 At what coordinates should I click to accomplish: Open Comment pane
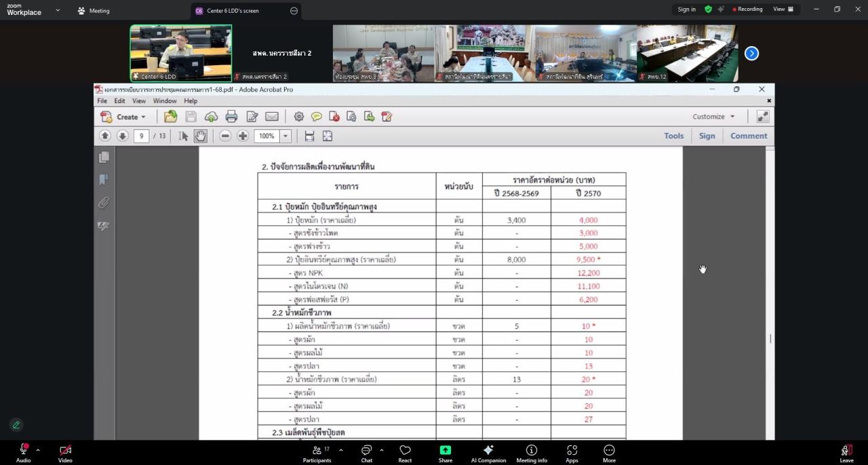(x=749, y=136)
